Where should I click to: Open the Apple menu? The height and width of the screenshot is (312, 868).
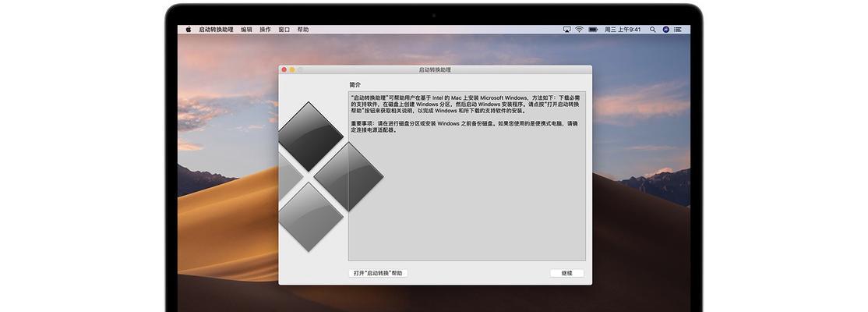coord(189,30)
